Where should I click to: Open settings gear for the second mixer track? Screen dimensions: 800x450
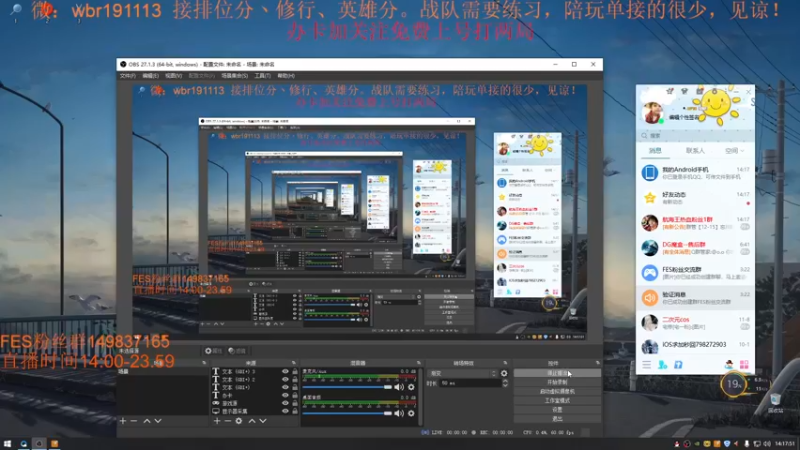pos(411,413)
